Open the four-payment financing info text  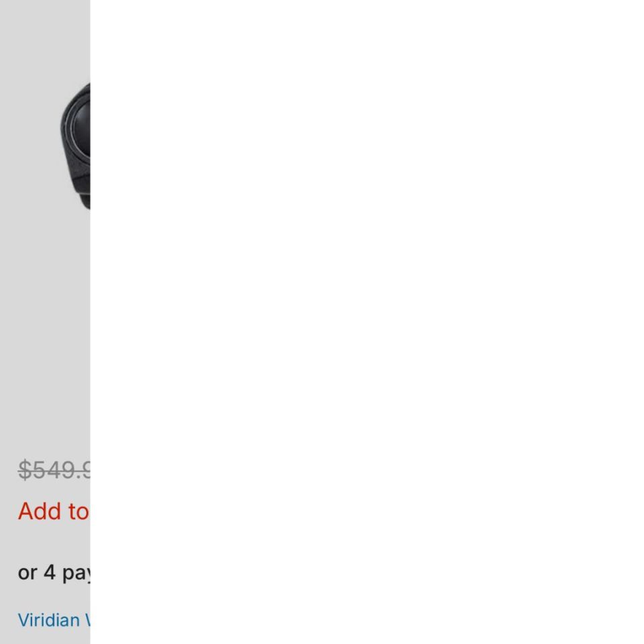(54, 572)
